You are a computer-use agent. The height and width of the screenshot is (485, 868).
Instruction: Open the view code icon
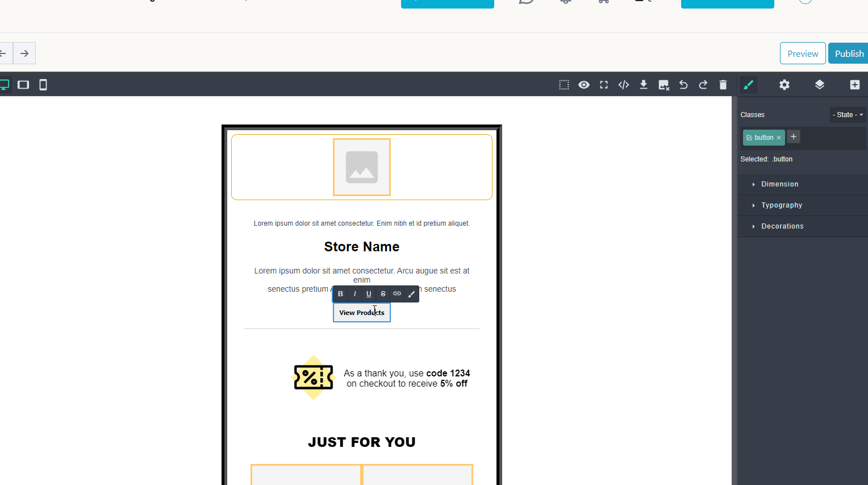coord(624,85)
